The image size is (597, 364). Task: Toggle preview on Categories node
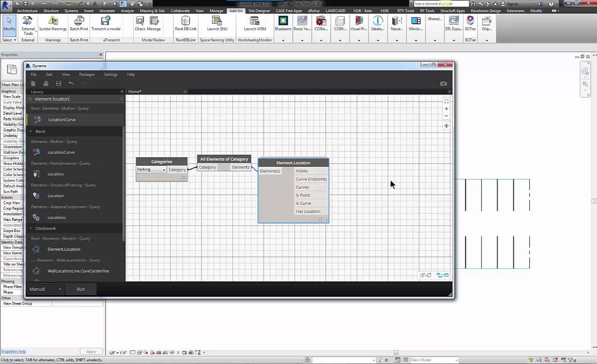coord(184,177)
